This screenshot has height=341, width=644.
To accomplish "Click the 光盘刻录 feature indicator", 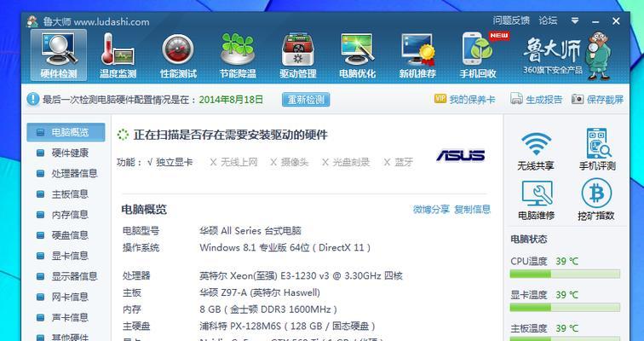I will point(346,162).
